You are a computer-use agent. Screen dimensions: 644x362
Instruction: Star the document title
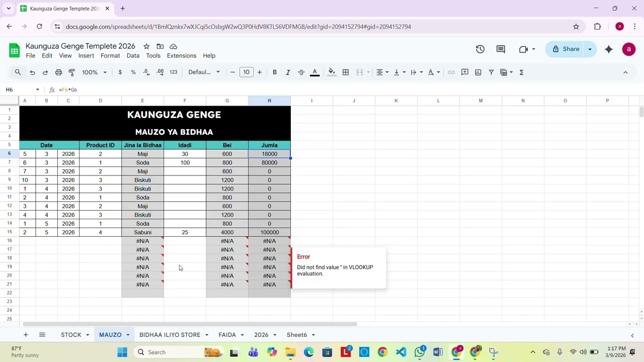[x=146, y=46]
